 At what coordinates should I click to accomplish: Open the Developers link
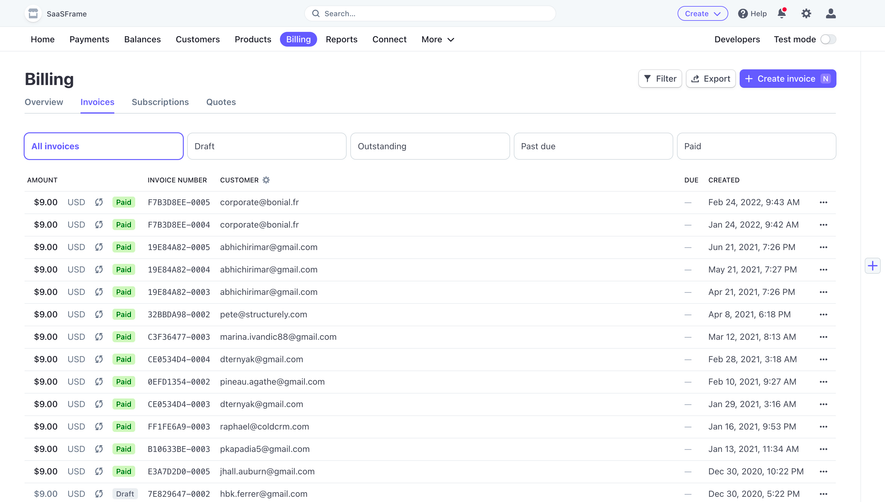[737, 40]
